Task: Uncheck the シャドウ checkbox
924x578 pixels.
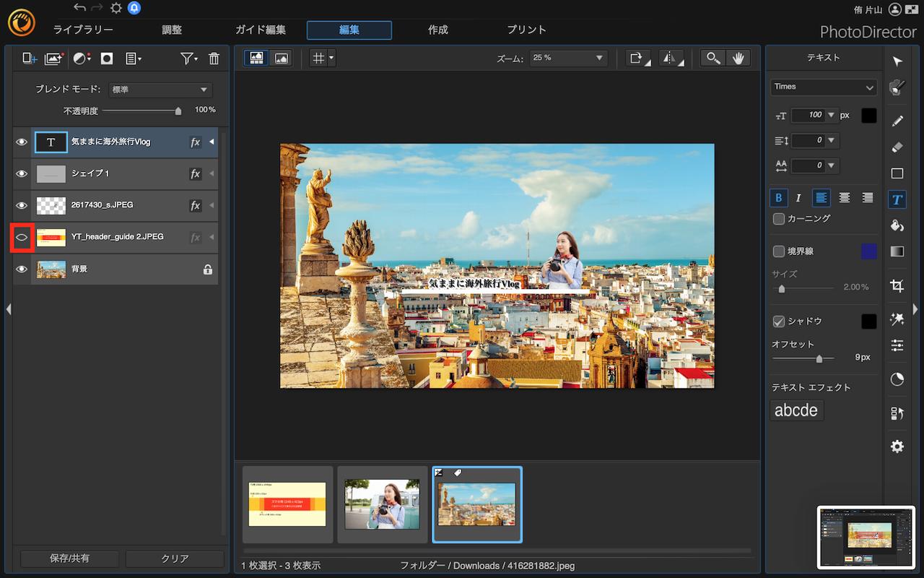Action: point(779,321)
